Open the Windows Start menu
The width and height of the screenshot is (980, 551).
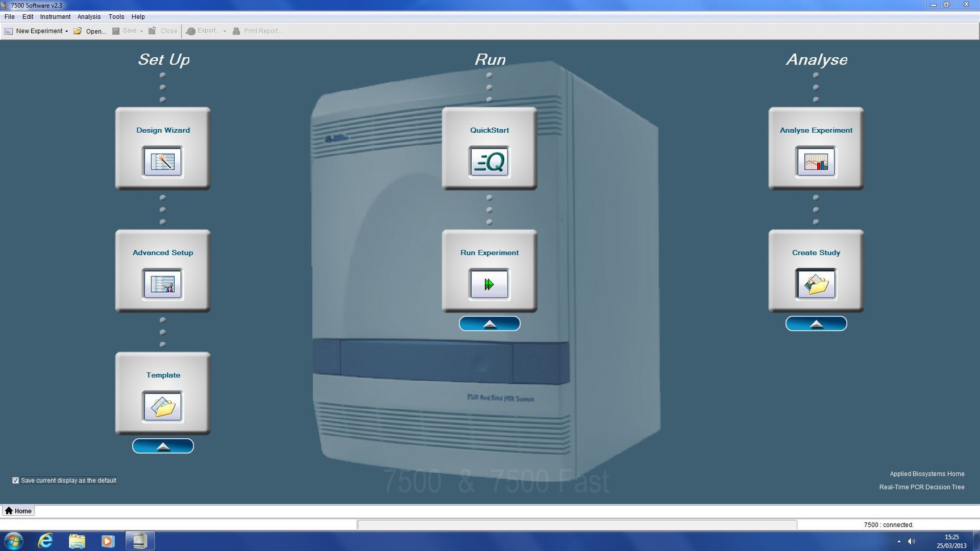[x=14, y=541]
